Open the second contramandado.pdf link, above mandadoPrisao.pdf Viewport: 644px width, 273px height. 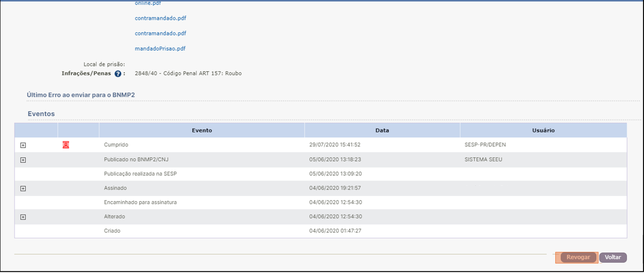pos(161,33)
